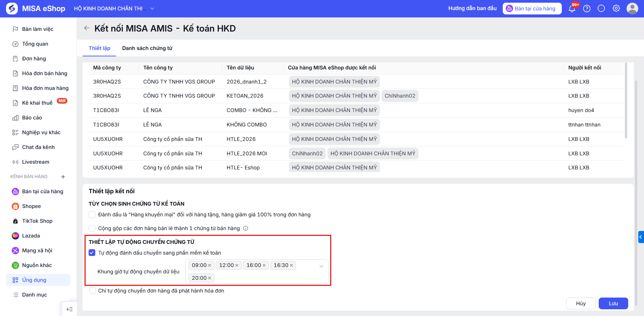
Task: Select the 2026_dnanh1_2 data name cell
Action: point(247,82)
